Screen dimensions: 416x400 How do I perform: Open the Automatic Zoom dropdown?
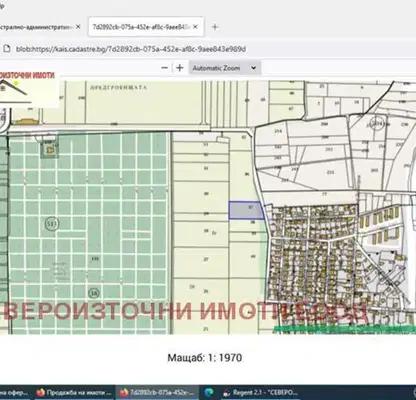(x=225, y=68)
